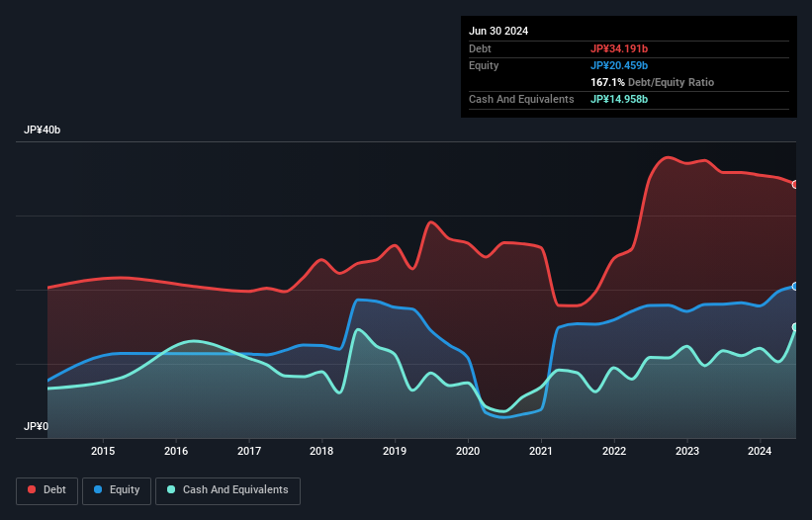Image resolution: width=812 pixels, height=520 pixels.
Task: Click the teal Cash endpoint marker
Action: pos(795,327)
